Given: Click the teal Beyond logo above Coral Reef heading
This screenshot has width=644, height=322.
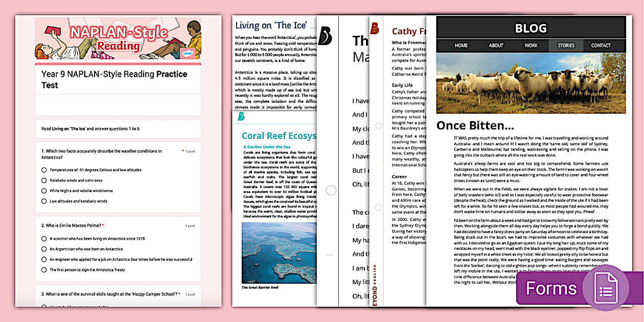Looking at the screenshot, I should coord(241,117).
